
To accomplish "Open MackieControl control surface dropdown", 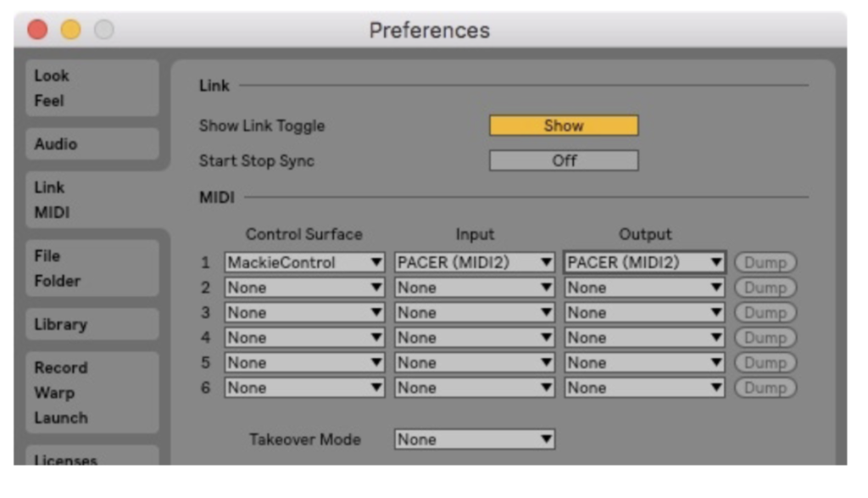I will 304,263.
